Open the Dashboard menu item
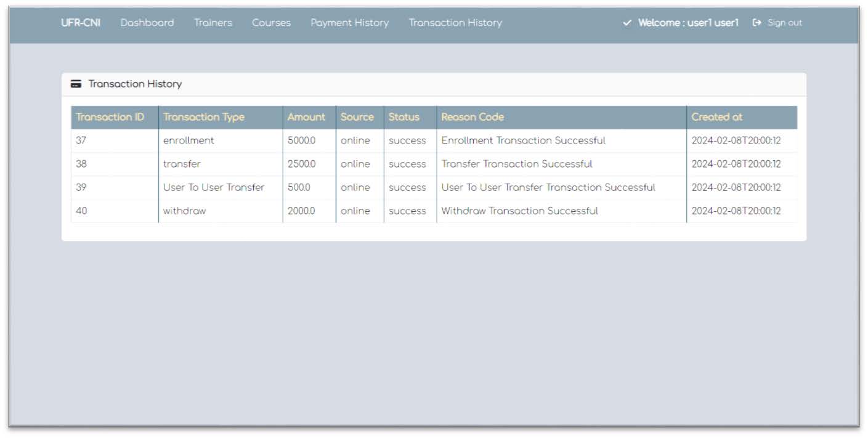The width and height of the screenshot is (868, 438). pyautogui.click(x=147, y=22)
